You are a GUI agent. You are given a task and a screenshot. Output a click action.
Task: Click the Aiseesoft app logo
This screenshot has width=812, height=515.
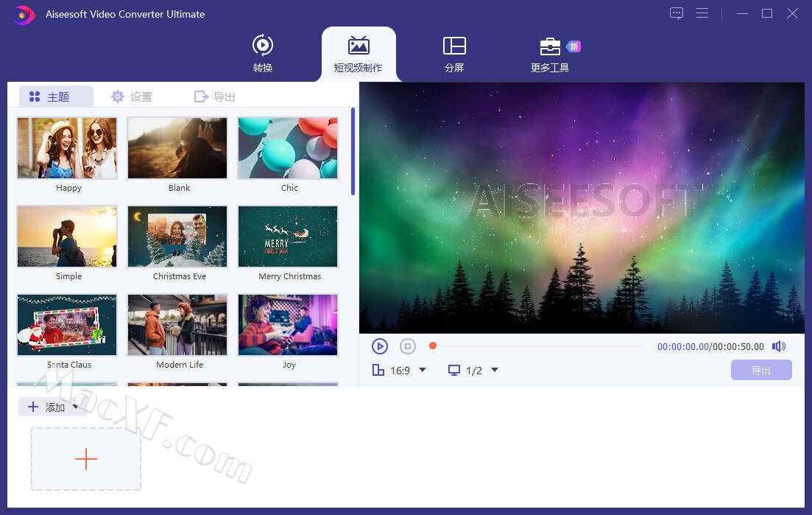pos(24,15)
